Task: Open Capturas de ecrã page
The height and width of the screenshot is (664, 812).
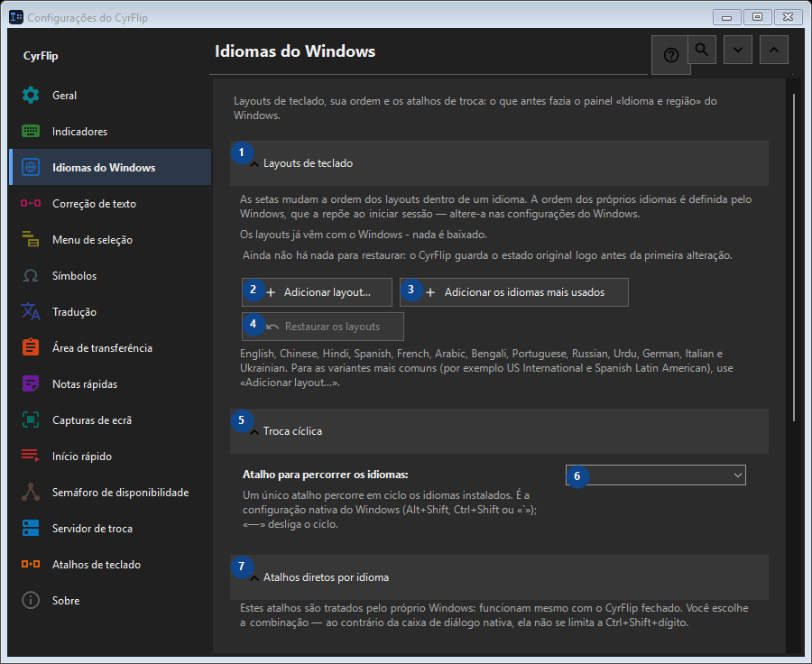Action: tap(110, 420)
